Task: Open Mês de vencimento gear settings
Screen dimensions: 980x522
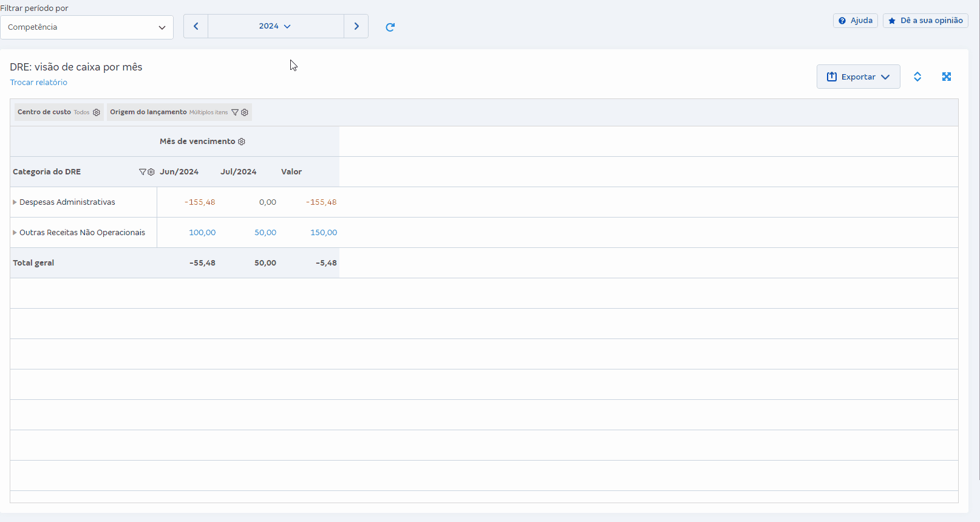Action: [x=242, y=142]
